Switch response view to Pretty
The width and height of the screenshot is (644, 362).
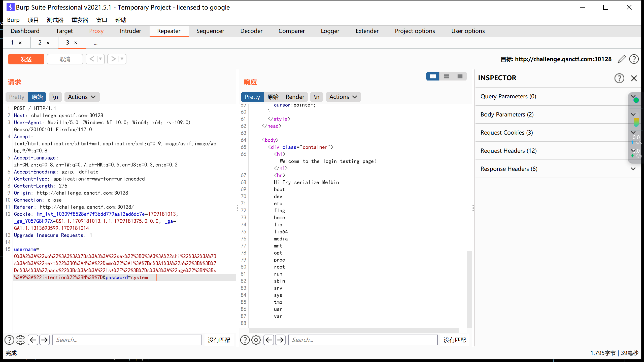click(x=252, y=97)
